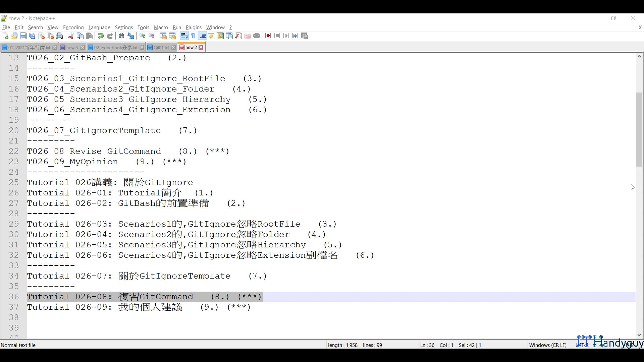
Task: Toggle synchronized vertical scrolling
Action: (x=163, y=36)
